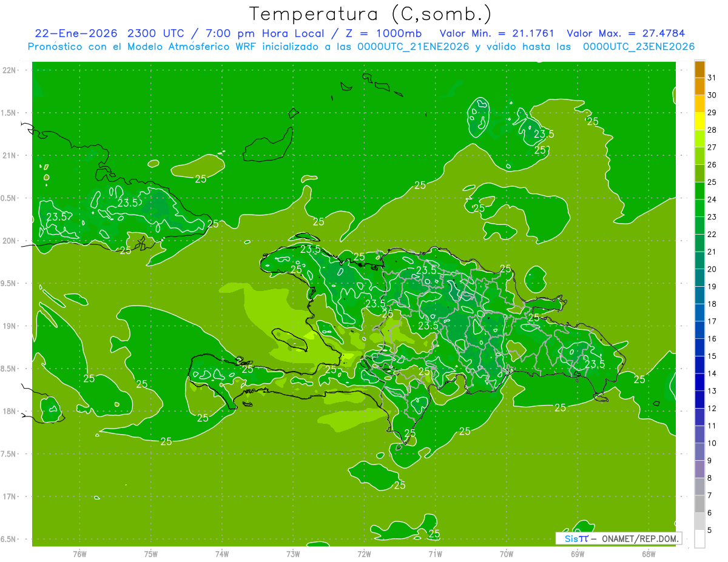Click the '20N' latitude axis label

[x=10, y=241]
